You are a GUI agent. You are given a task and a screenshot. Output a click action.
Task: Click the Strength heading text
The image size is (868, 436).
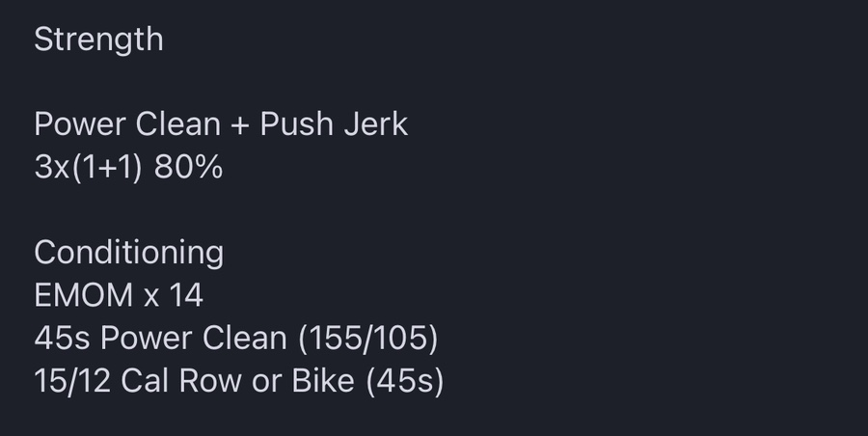[x=98, y=40]
